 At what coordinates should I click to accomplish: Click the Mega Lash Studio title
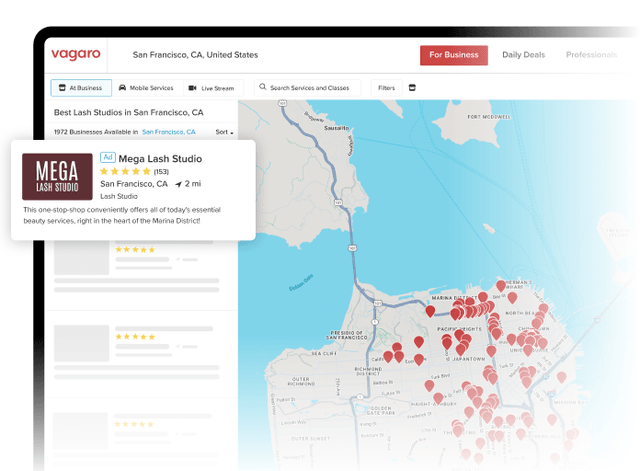coord(160,159)
